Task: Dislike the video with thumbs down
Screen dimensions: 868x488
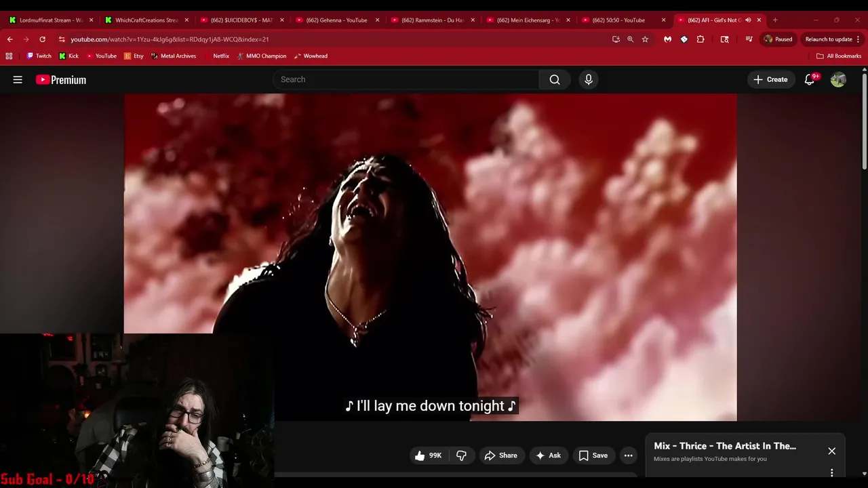Action: pyautogui.click(x=461, y=455)
